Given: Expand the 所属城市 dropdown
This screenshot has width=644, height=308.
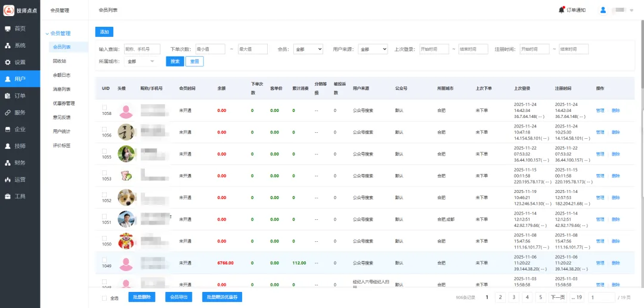Looking at the screenshot, I should [141, 61].
